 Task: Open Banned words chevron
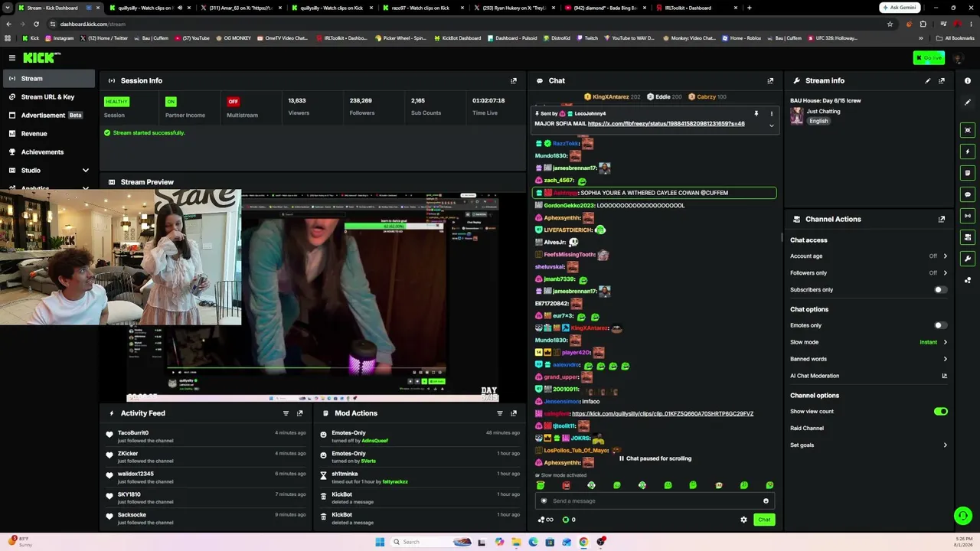945,359
